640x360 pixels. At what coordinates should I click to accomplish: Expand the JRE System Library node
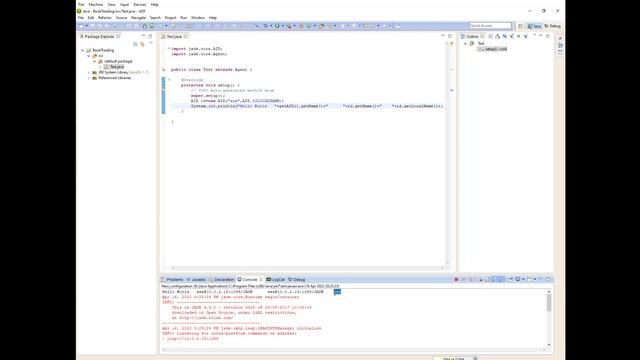pos(89,72)
